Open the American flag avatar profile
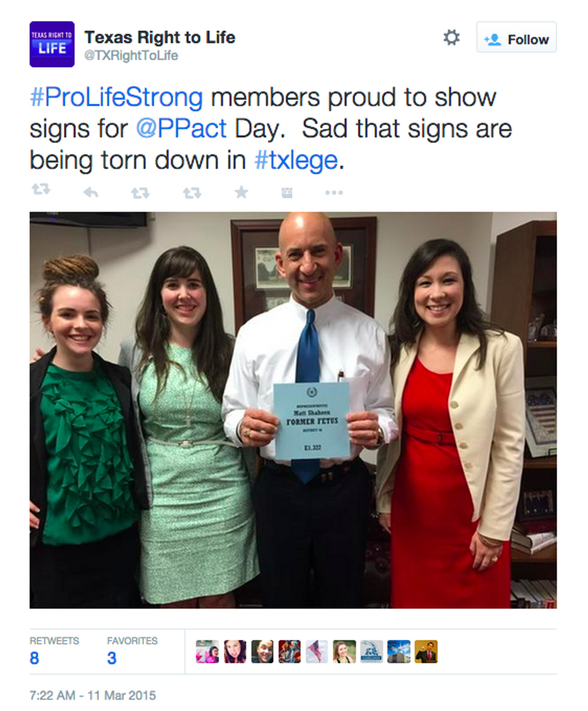This screenshot has height=711, width=588. click(317, 652)
